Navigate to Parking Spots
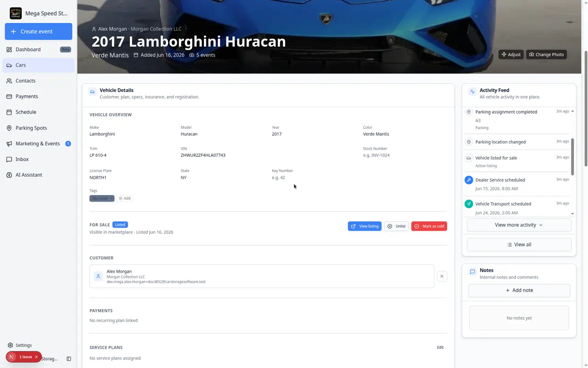The width and height of the screenshot is (588, 368). pos(39,128)
